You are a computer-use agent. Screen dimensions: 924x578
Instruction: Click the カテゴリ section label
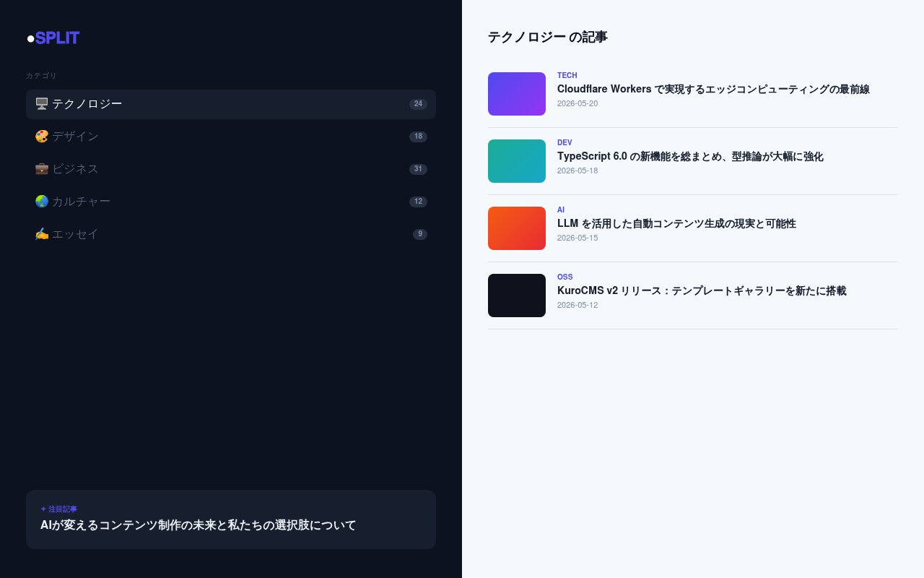point(41,76)
